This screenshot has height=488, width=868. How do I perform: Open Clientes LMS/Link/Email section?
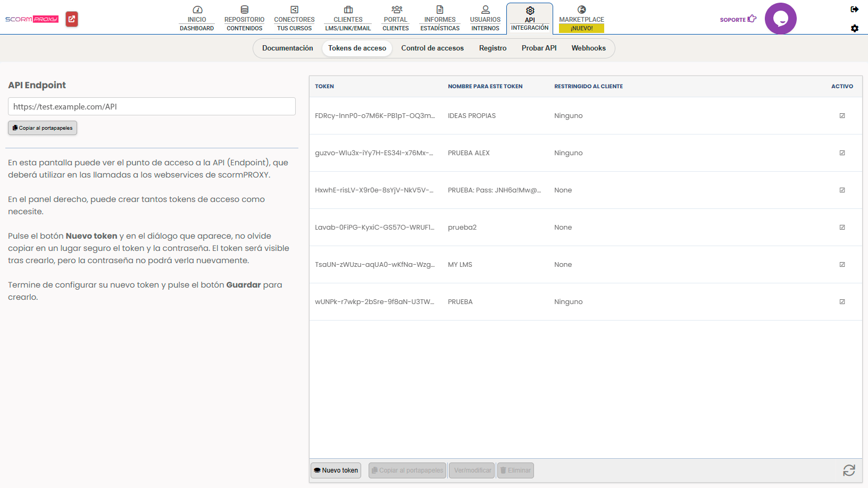point(348,19)
